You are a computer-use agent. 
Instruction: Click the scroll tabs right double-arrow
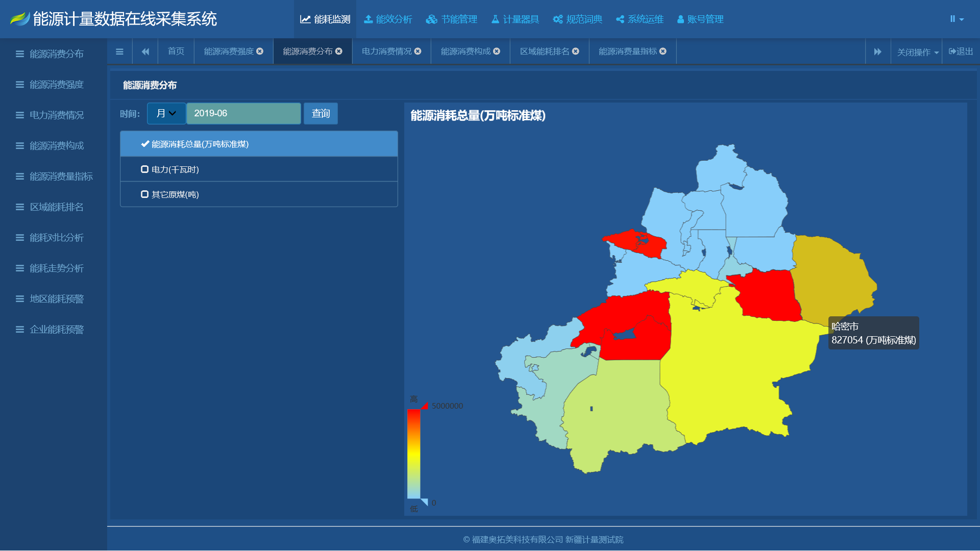click(x=877, y=52)
